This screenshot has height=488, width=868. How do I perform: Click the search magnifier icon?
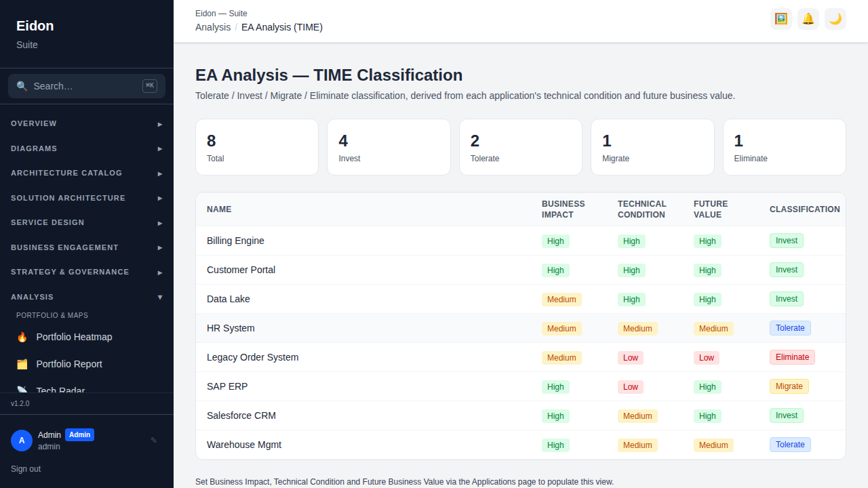22,86
